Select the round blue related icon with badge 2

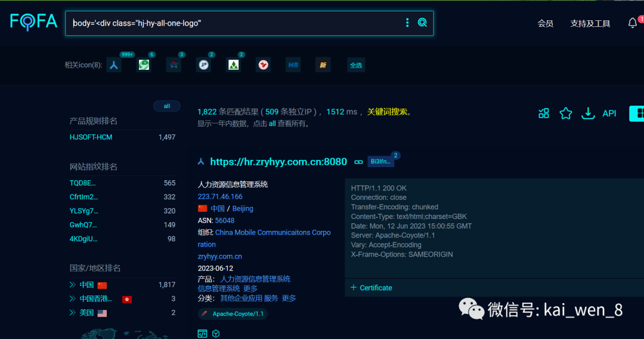tap(204, 65)
